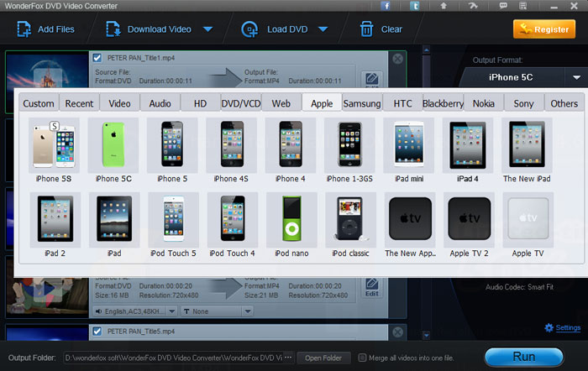Screen dimensions: 588x371
Task: Click the file list scroll-up arrow
Action: [427, 50]
